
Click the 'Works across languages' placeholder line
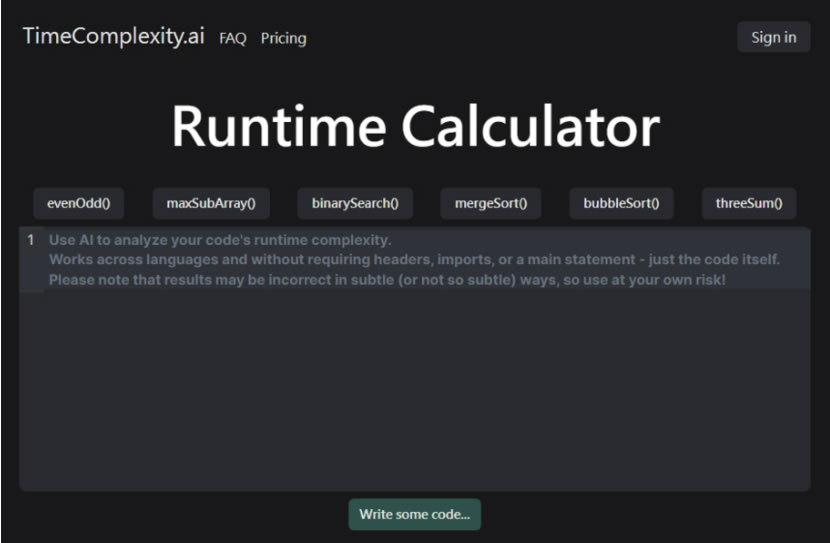pyautogui.click(x=414, y=260)
